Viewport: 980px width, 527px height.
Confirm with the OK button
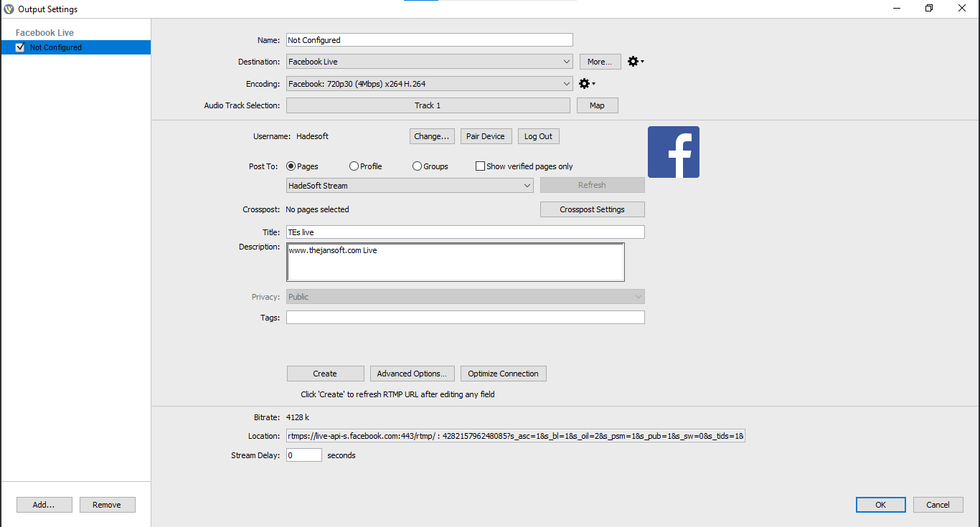pyautogui.click(x=880, y=505)
